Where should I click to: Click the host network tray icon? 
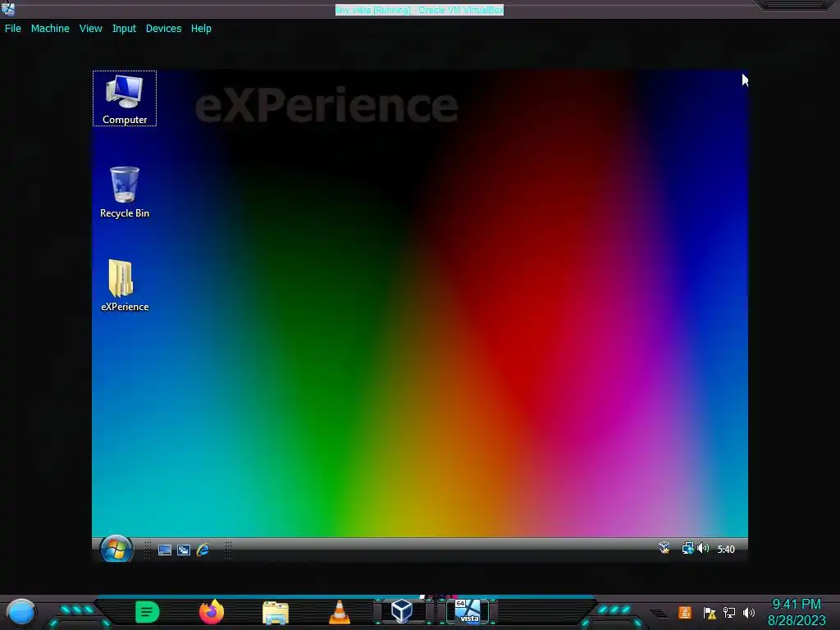(x=729, y=612)
